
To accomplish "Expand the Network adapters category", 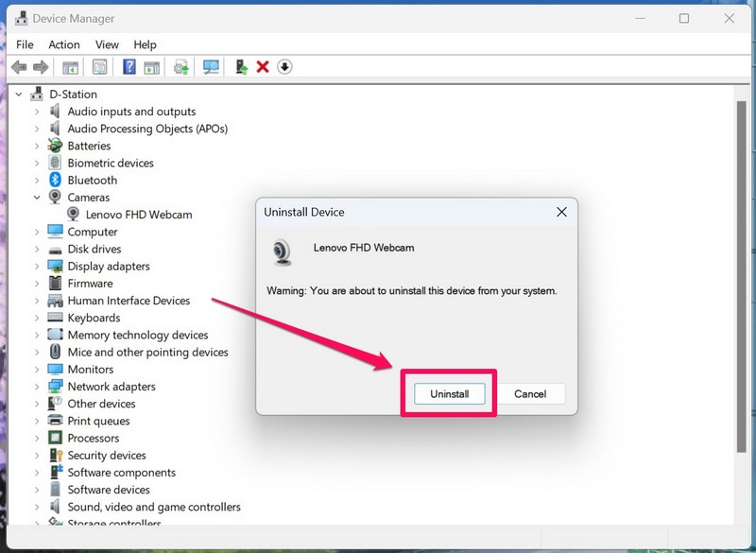I will (x=37, y=387).
